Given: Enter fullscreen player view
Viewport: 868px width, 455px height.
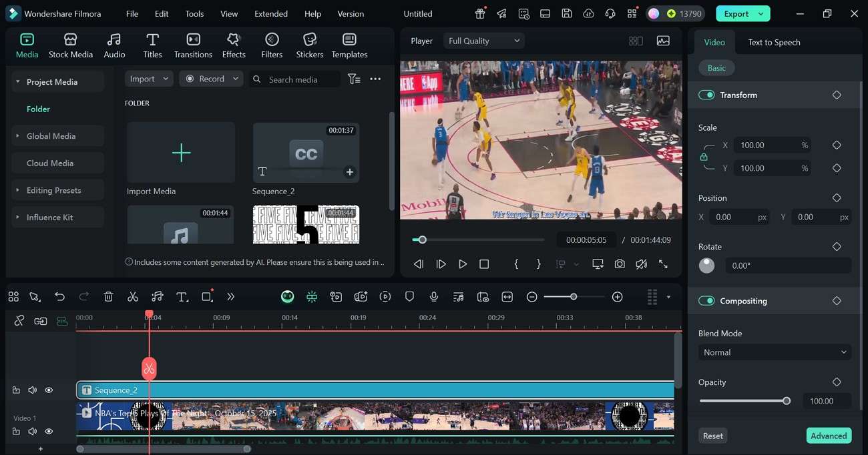Looking at the screenshot, I should pos(663,264).
